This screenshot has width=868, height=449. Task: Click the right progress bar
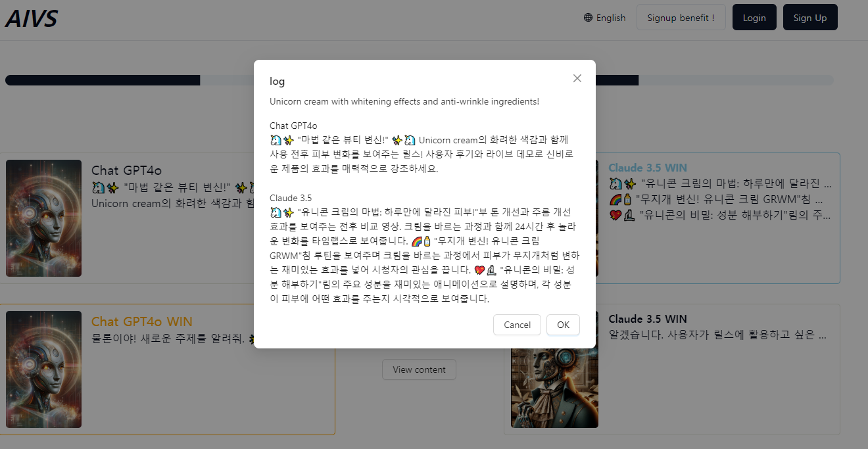point(714,80)
